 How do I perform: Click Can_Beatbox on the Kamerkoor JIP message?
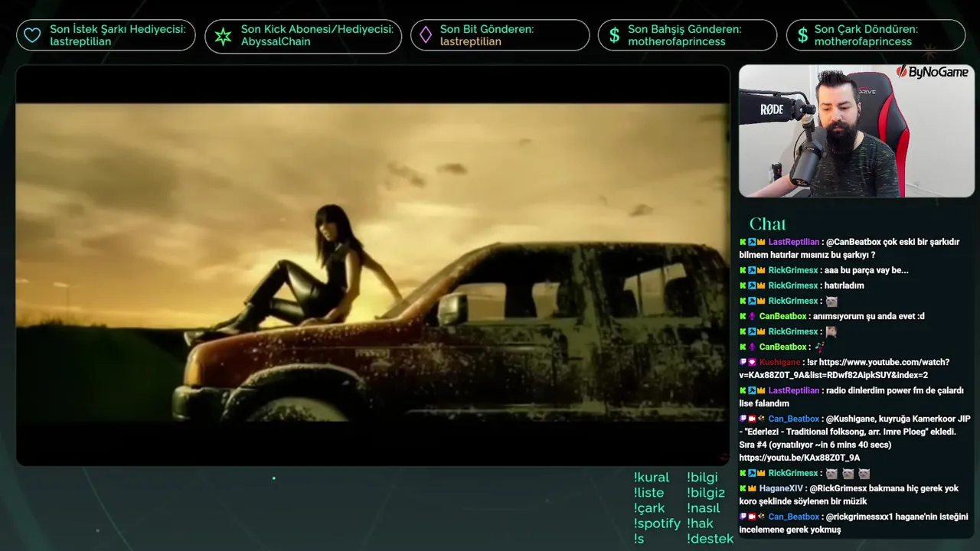(794, 419)
